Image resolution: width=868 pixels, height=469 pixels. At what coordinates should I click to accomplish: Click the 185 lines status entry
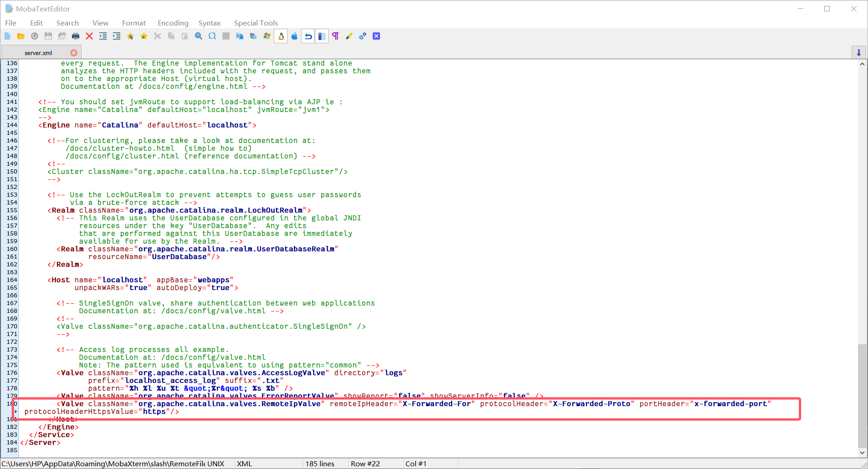(x=320, y=464)
